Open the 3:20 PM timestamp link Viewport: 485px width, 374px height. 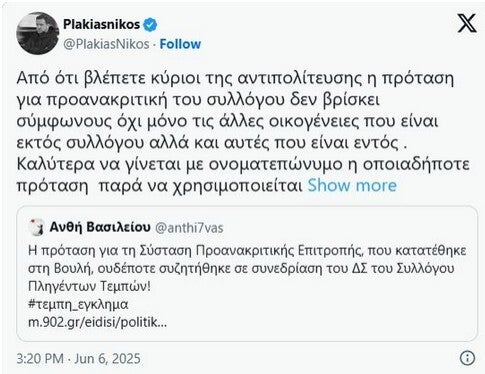(x=40, y=359)
